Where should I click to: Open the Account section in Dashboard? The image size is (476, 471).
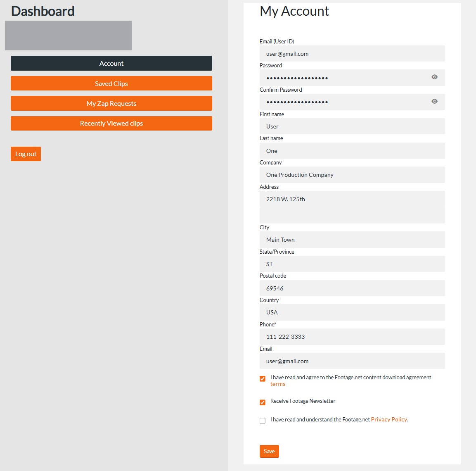pos(111,63)
